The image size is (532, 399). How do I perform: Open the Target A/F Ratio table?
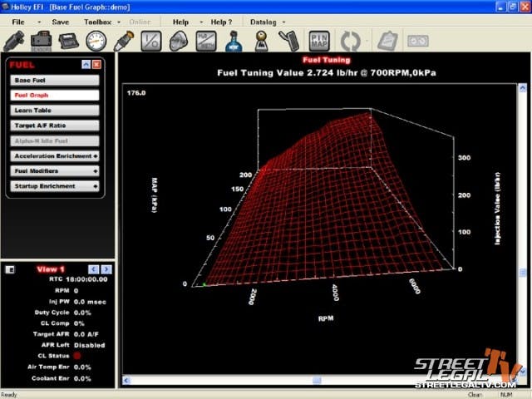click(56, 126)
